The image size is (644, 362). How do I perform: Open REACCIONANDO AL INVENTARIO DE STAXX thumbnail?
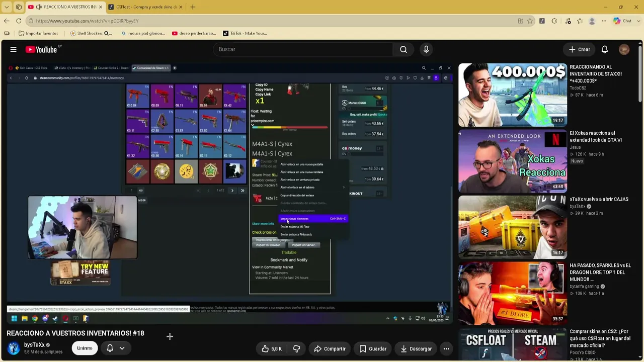coord(512,95)
